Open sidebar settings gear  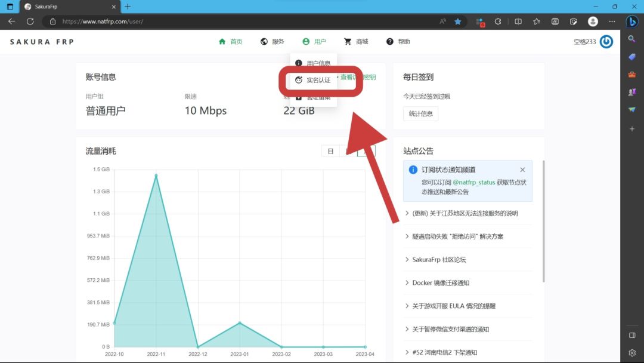point(631,353)
